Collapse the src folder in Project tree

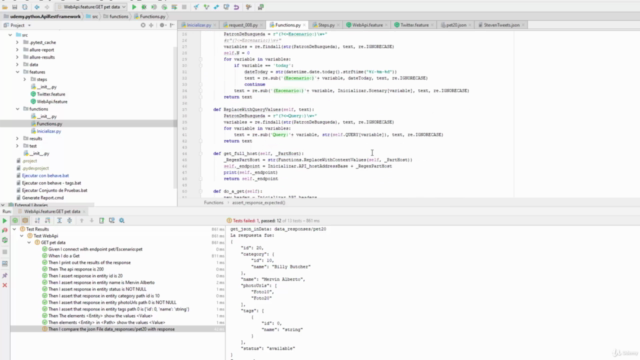pyautogui.click(x=10, y=35)
